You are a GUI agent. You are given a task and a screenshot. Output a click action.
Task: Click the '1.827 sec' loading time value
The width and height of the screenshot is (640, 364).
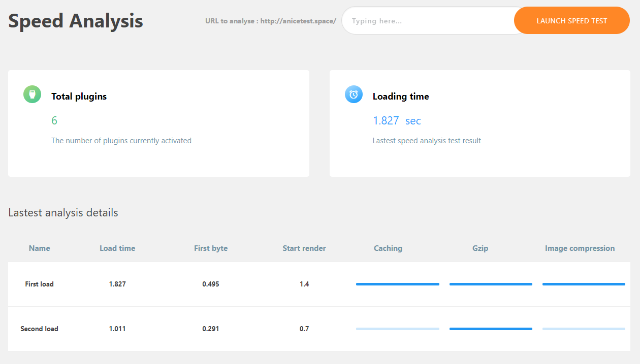pyautogui.click(x=397, y=120)
